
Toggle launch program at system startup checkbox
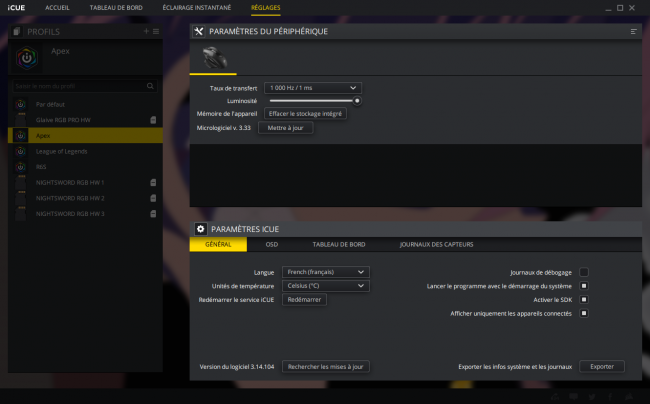[x=584, y=286]
